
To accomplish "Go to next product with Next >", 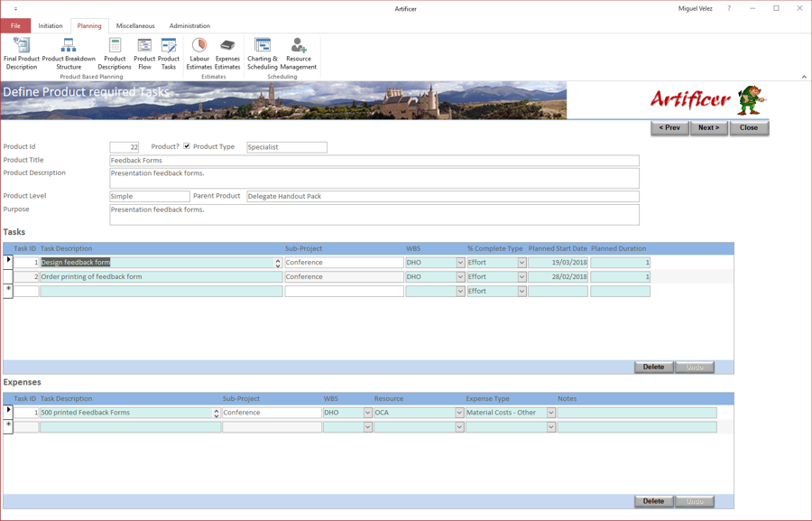I will click(x=708, y=128).
